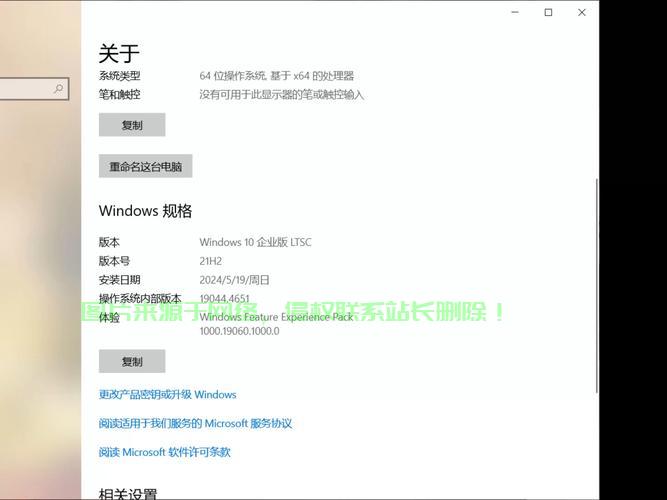Screen dimensions: 667x500
Task: Open 更改产品密钥或升级 Windows link
Action: coord(167,394)
